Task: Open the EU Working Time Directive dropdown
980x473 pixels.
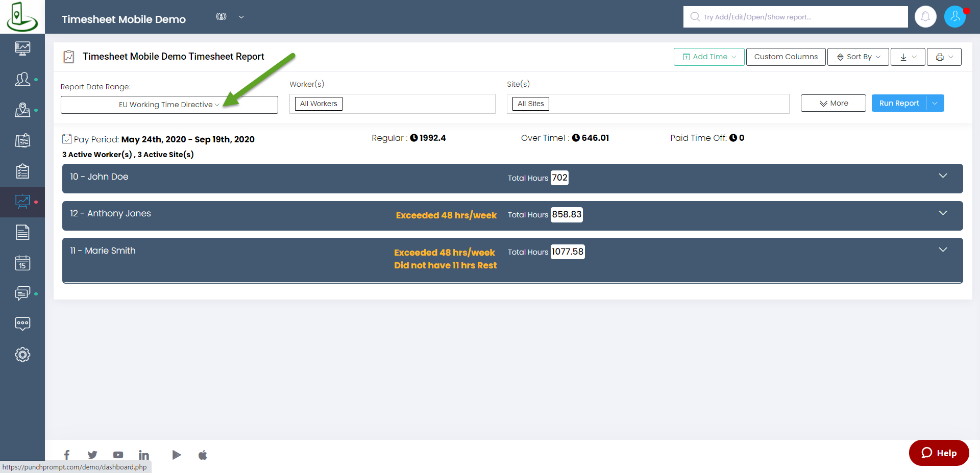Action: click(169, 105)
